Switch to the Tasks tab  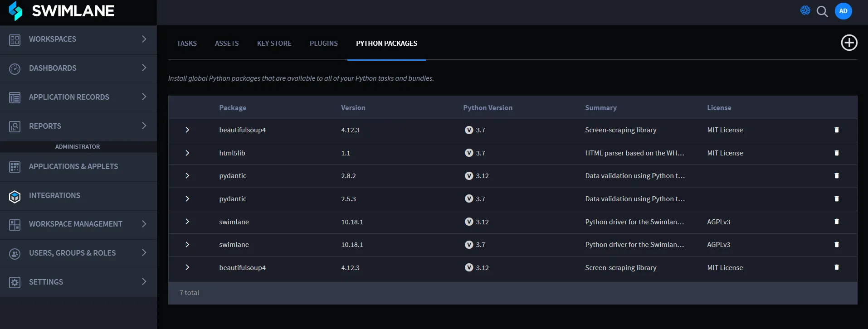click(186, 44)
